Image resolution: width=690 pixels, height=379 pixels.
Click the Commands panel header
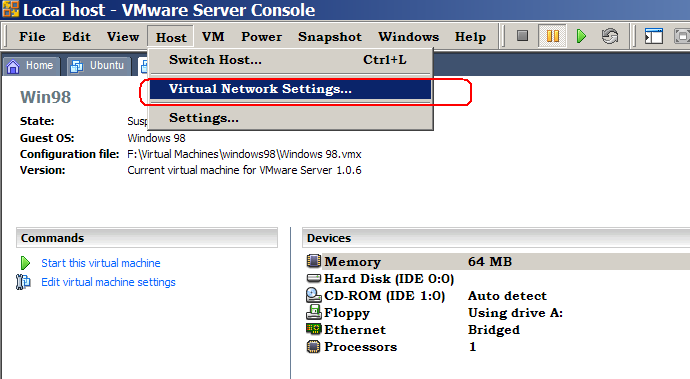click(147, 238)
